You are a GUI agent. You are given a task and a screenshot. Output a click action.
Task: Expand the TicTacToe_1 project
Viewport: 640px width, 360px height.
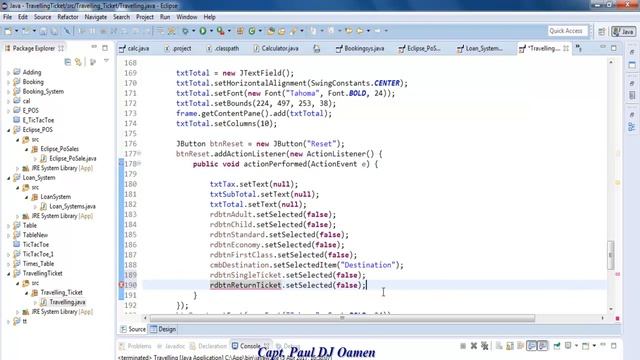(8, 254)
